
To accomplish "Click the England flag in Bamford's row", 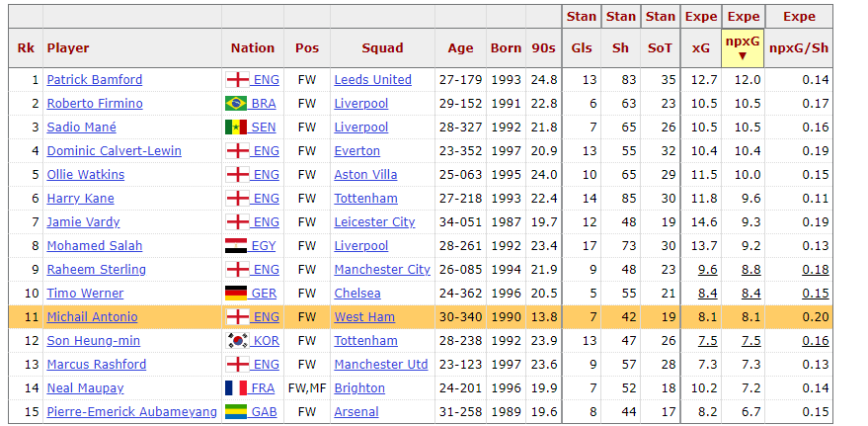I will click(x=237, y=80).
